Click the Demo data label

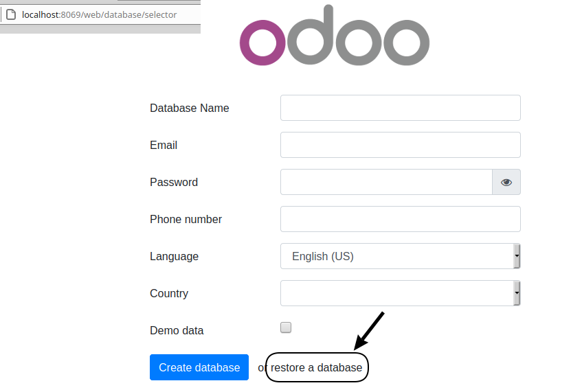click(177, 330)
